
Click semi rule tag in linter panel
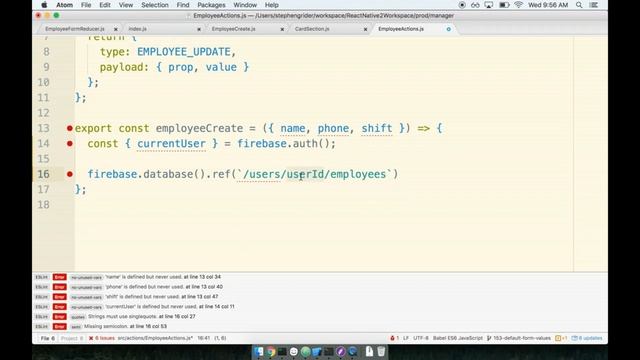point(76,327)
